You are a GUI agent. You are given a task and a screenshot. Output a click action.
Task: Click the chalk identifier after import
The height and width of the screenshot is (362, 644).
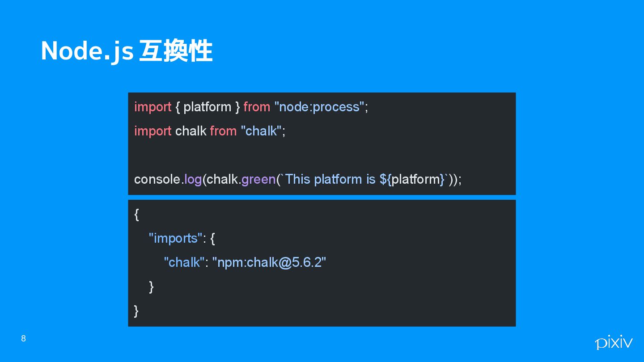tap(191, 131)
